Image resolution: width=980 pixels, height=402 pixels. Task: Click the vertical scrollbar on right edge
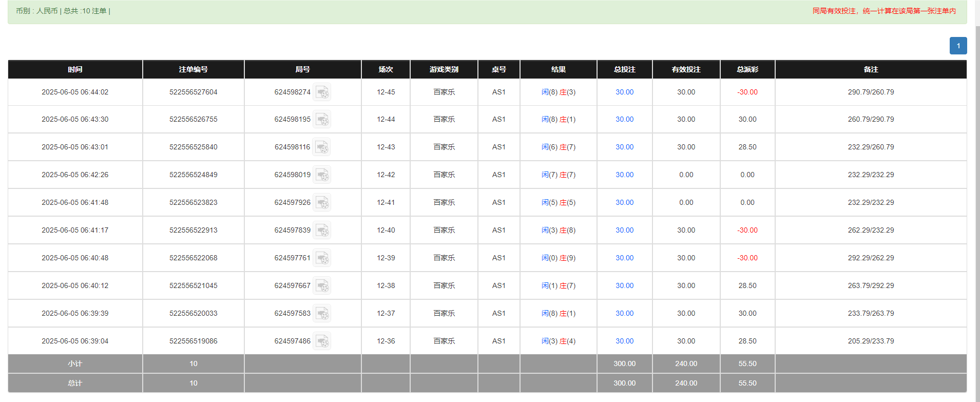point(977,205)
